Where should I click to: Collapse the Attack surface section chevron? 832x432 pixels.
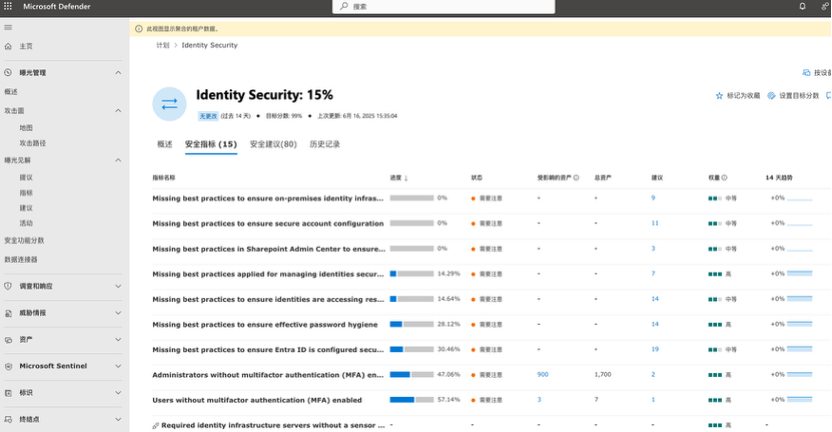(118, 110)
